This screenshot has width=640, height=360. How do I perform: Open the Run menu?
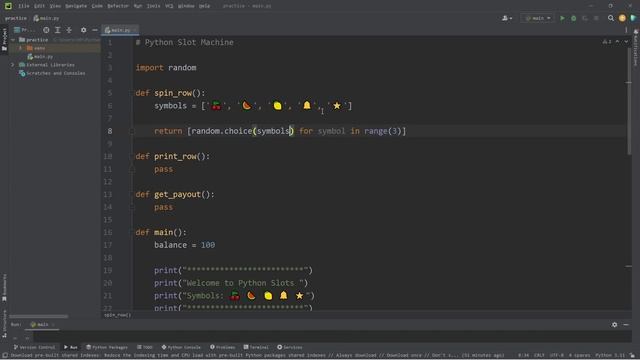tap(138, 6)
